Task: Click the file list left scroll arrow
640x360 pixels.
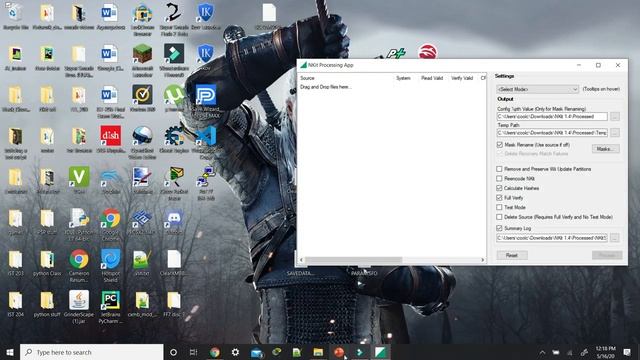Action: click(302, 260)
